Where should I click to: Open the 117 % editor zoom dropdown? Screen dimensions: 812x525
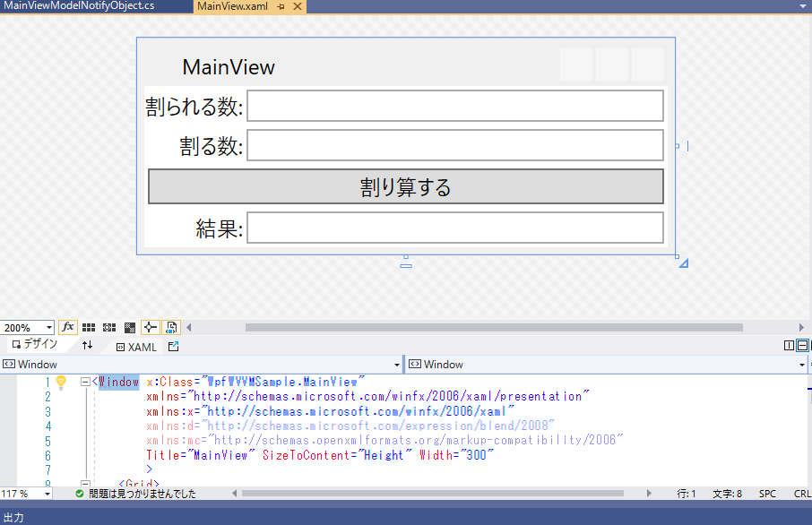[x=47, y=494]
